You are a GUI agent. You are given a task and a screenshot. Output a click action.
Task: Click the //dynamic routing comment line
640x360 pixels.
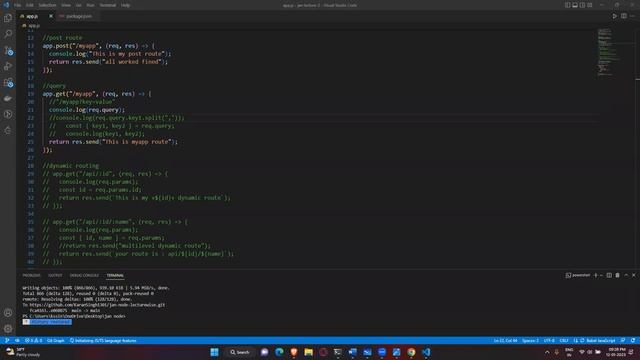click(71, 166)
